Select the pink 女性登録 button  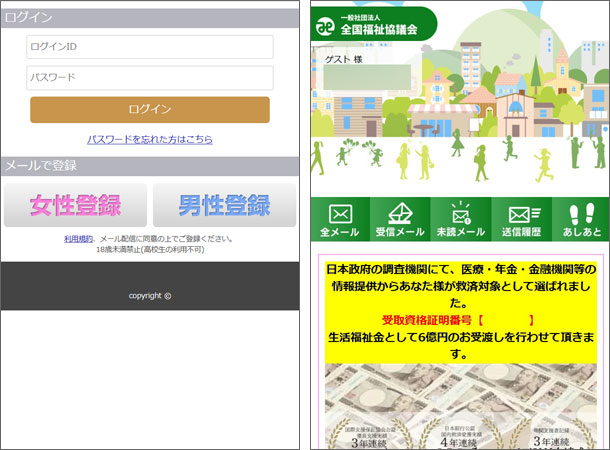76,205
